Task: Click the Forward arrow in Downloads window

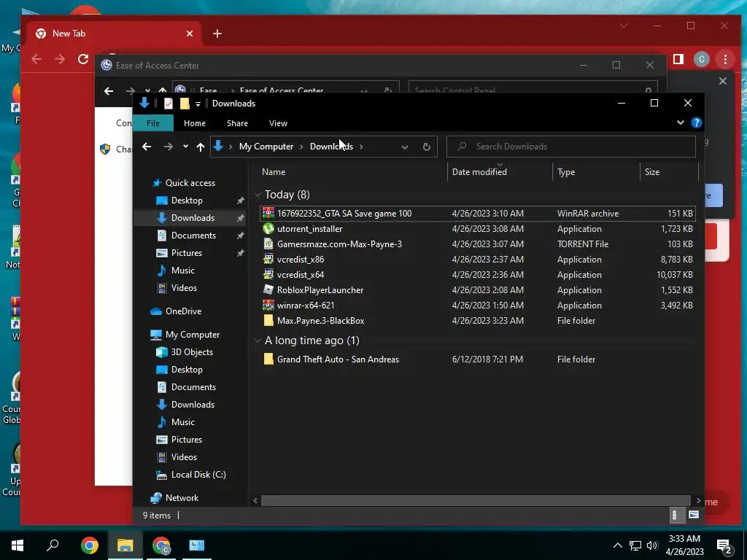Action: tap(169, 147)
